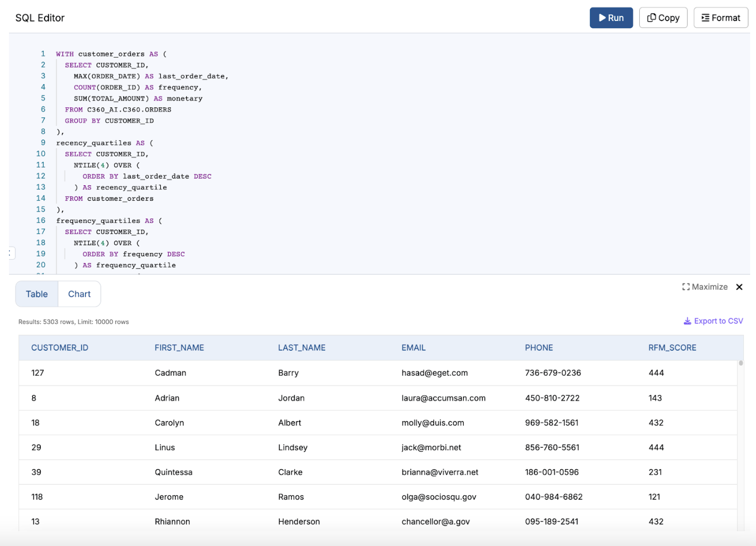Click phone 040-984-6862

(x=554, y=497)
